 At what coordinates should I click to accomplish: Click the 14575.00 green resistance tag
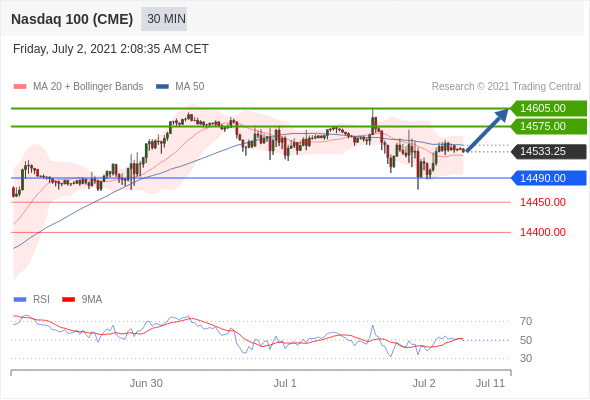click(x=549, y=126)
